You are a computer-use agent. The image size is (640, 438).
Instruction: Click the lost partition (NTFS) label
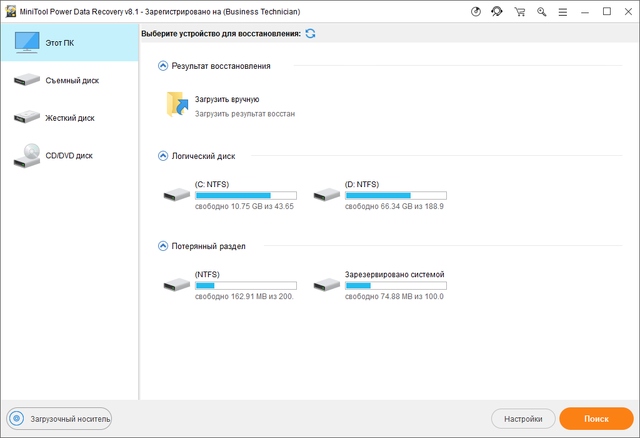click(207, 275)
